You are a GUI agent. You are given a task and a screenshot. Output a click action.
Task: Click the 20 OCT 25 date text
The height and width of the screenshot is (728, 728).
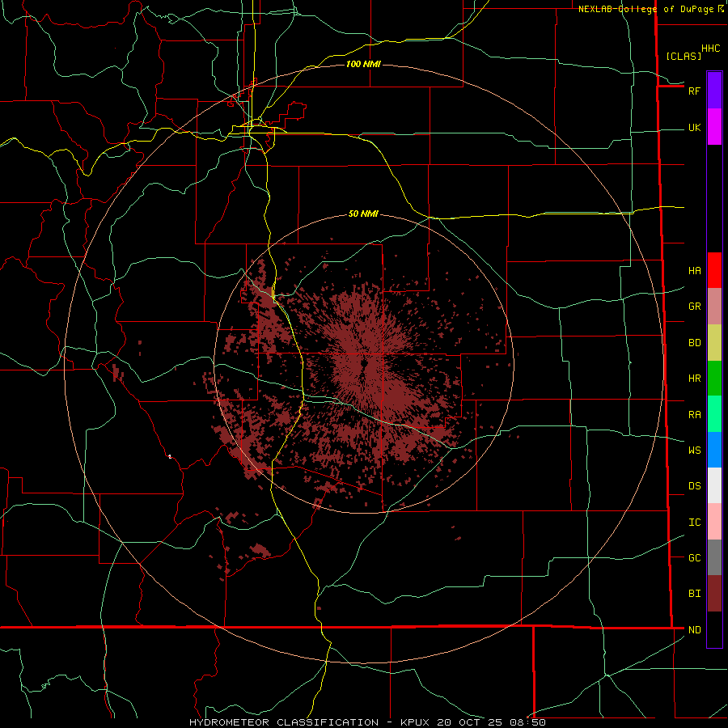(x=470, y=722)
